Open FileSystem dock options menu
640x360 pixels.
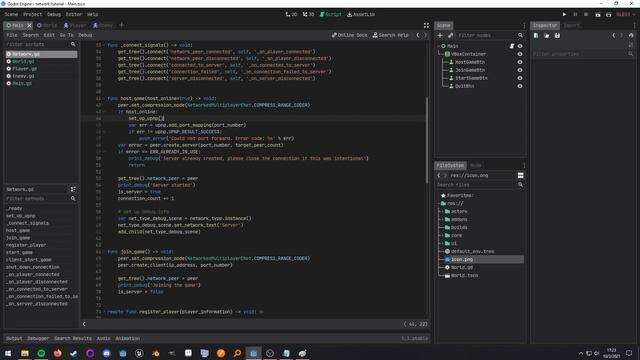tap(524, 165)
